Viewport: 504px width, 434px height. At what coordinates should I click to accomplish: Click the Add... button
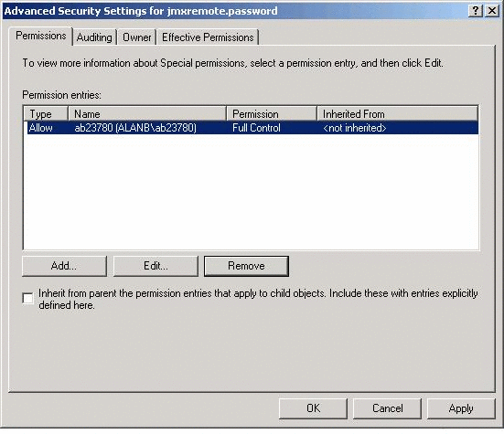pos(64,266)
